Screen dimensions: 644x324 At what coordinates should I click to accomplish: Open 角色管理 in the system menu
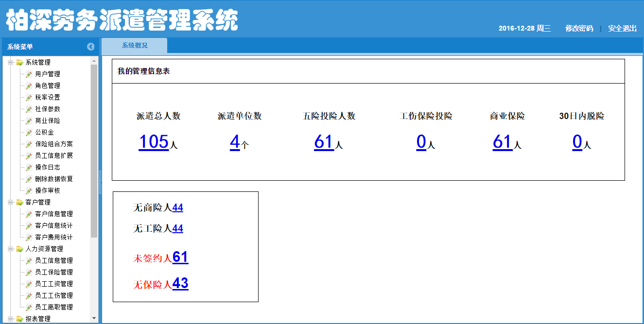[x=48, y=86]
